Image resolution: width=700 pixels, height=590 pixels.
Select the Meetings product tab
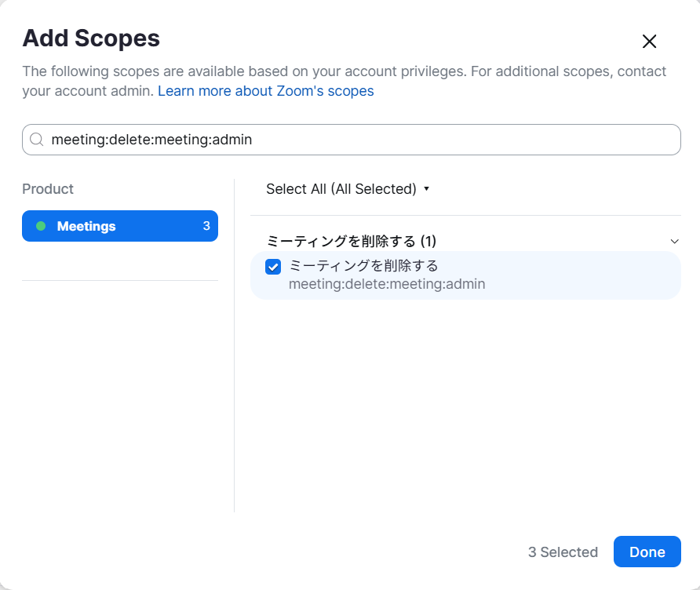pyautogui.click(x=86, y=226)
